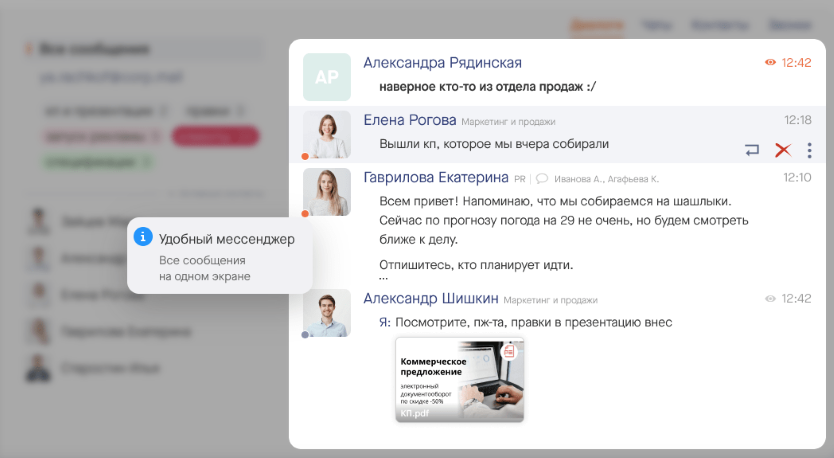Screen dimensions: 834x458
Task: Click Александр Шишкин's profile photo
Action: tap(326, 313)
